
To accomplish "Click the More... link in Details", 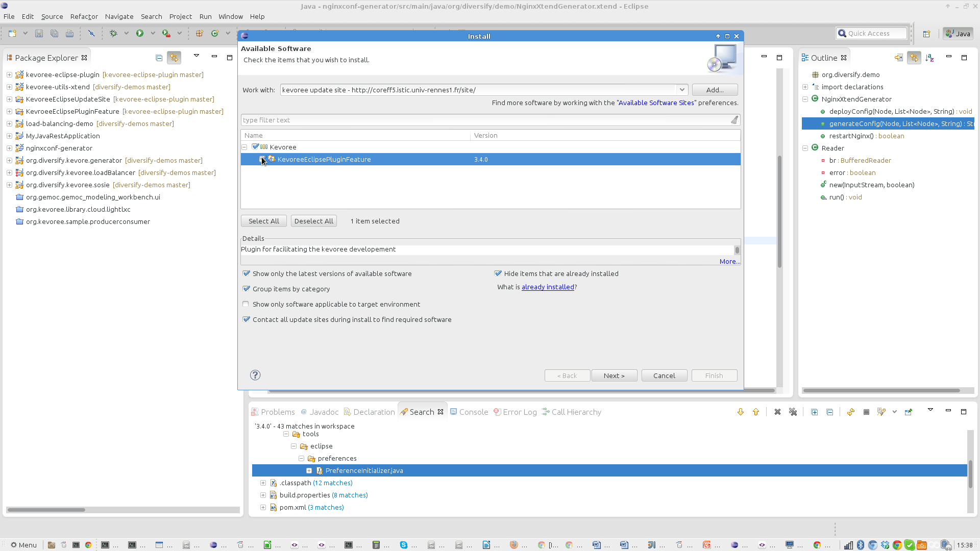I will [729, 261].
